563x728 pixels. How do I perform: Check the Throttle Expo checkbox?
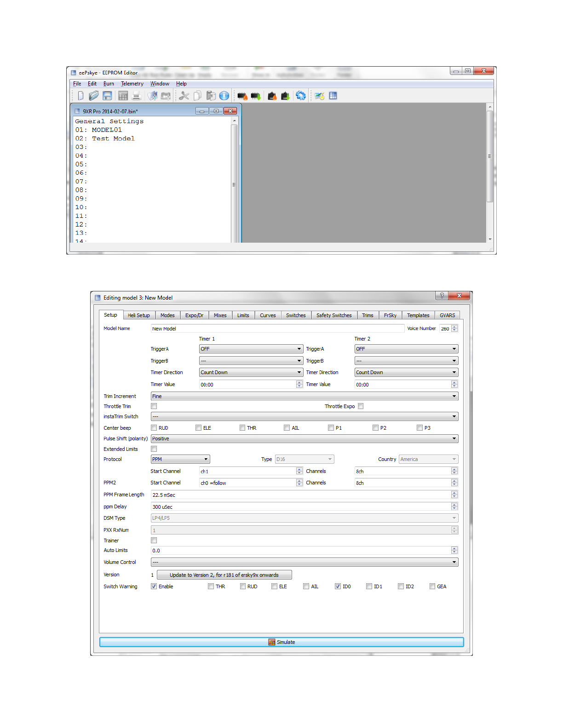click(x=361, y=406)
